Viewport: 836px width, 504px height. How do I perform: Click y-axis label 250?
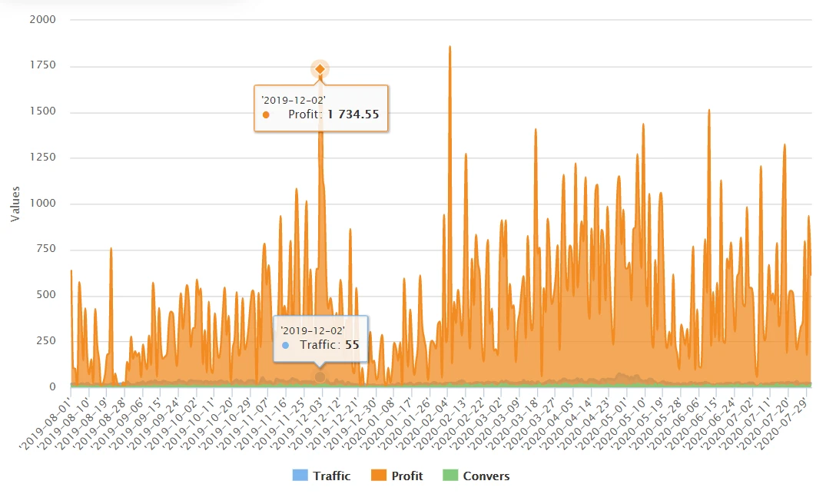coord(45,340)
